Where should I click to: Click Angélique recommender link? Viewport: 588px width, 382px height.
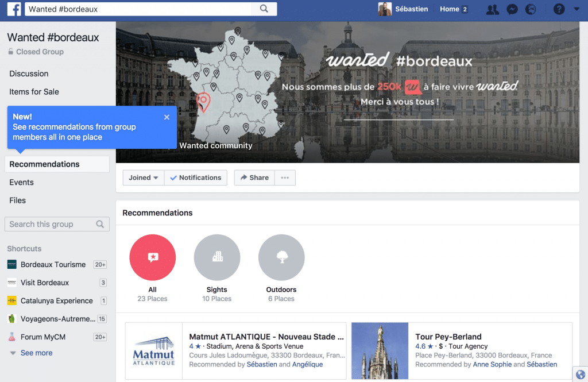tap(308, 364)
